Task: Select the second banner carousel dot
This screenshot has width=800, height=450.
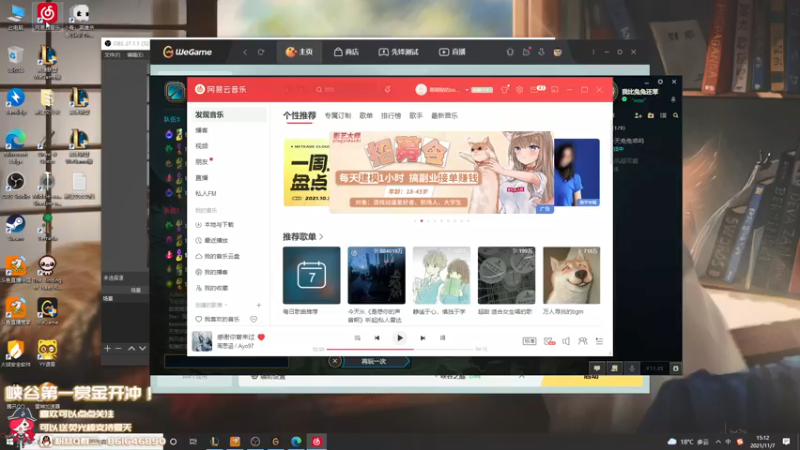Action: click(421, 221)
